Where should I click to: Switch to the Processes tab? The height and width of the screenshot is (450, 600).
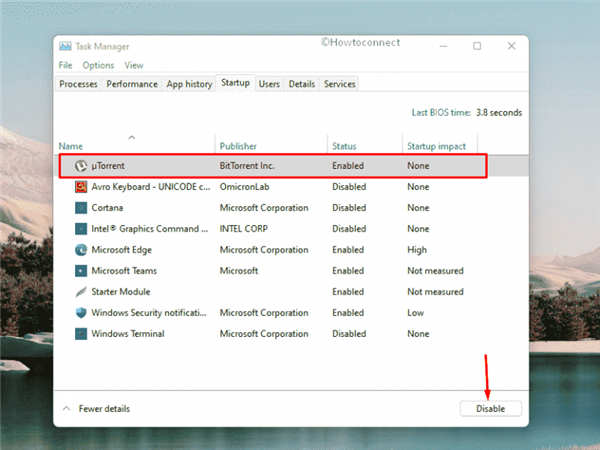click(x=78, y=84)
